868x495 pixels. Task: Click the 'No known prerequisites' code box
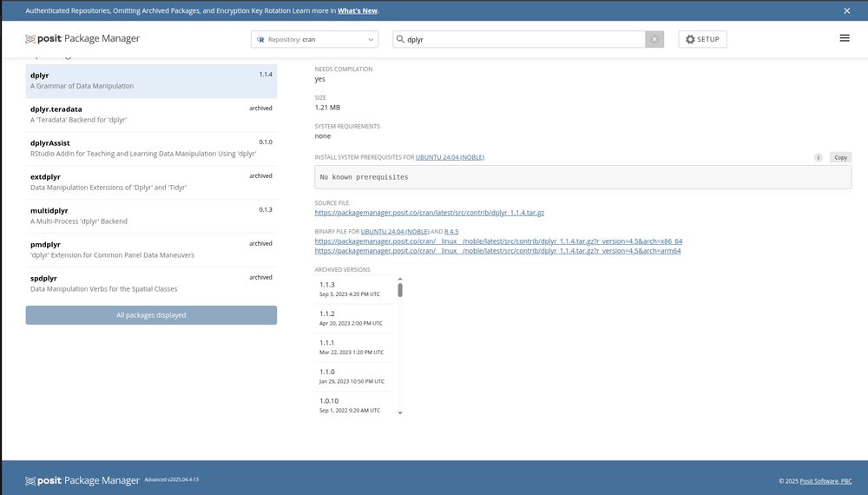click(583, 177)
